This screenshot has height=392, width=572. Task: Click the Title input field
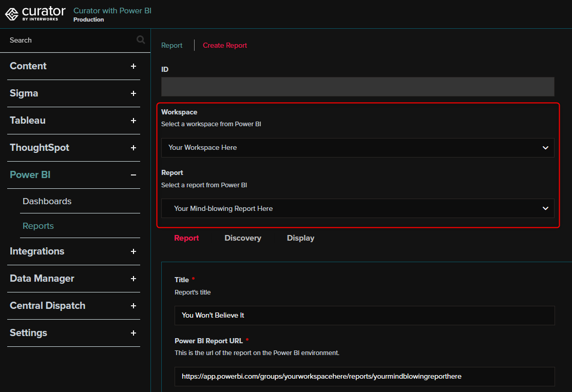tap(365, 316)
